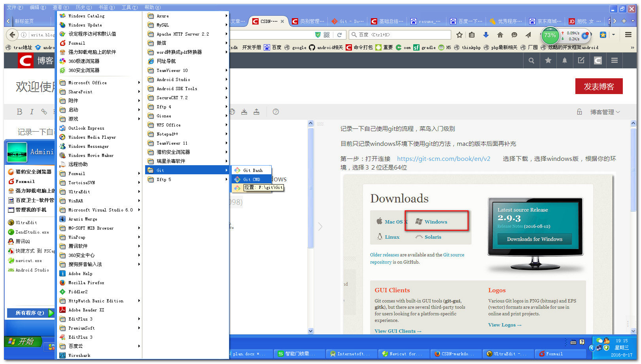The image size is (641, 364).
Task: Launch Mozilla Firefox from programs menu
Action: [100, 283]
